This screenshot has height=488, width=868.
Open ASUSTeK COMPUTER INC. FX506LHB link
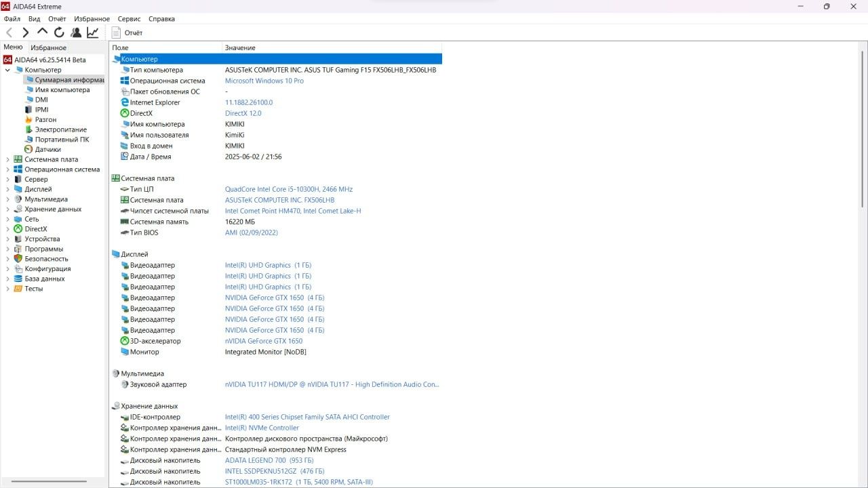coord(279,200)
